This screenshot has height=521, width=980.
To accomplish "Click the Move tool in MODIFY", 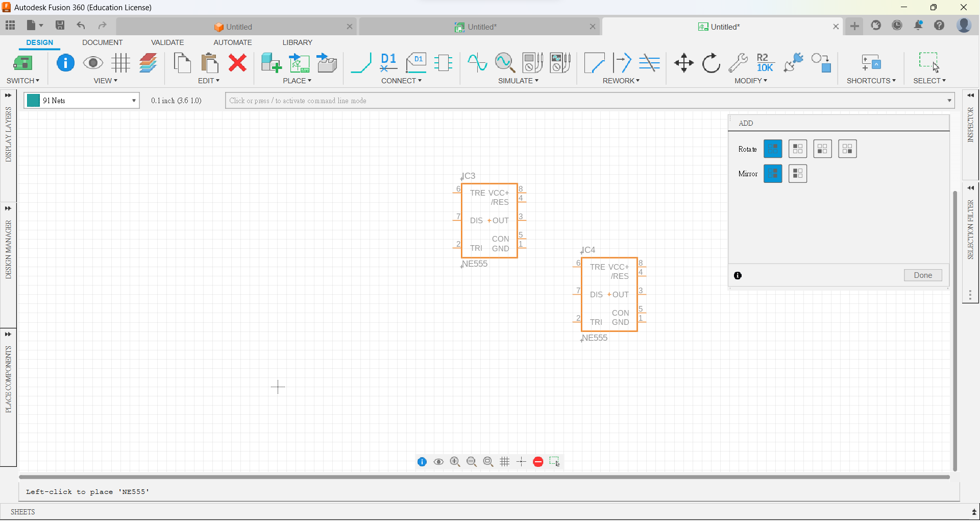I will click(683, 63).
